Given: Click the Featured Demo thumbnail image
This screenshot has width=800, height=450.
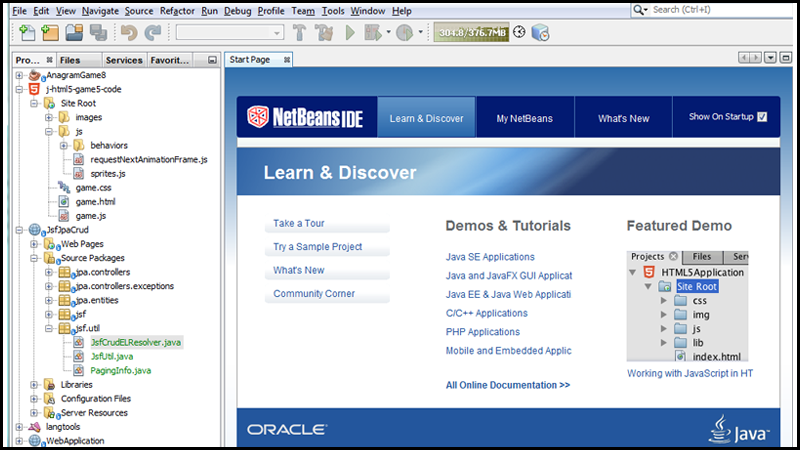Looking at the screenshot, I should coord(687,306).
